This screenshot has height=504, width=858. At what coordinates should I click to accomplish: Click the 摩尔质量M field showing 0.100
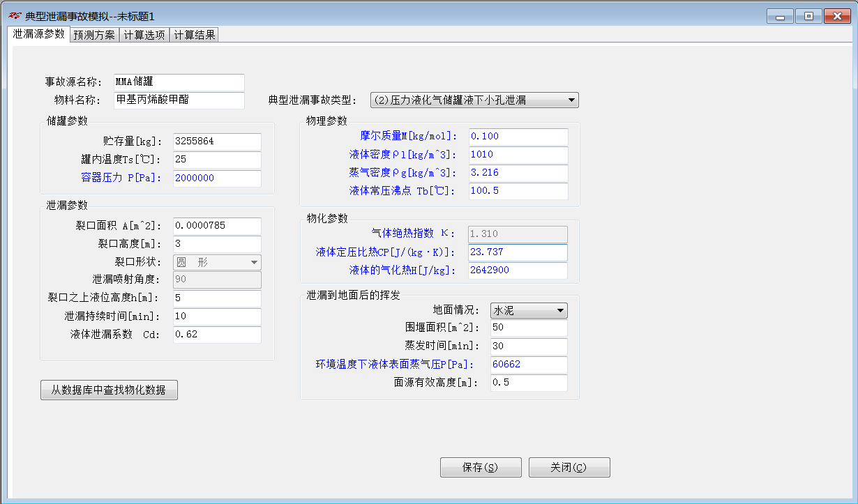point(518,137)
